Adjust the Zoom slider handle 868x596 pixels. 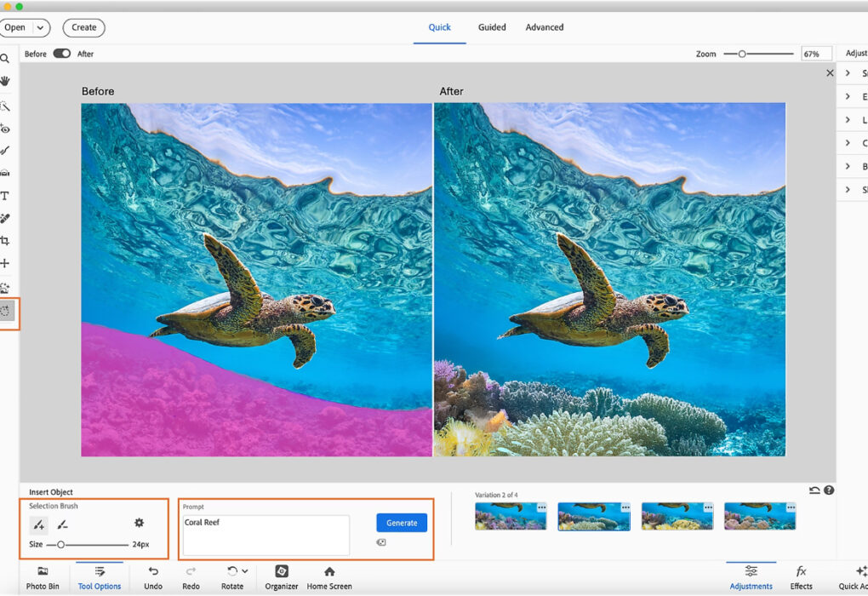pos(742,54)
